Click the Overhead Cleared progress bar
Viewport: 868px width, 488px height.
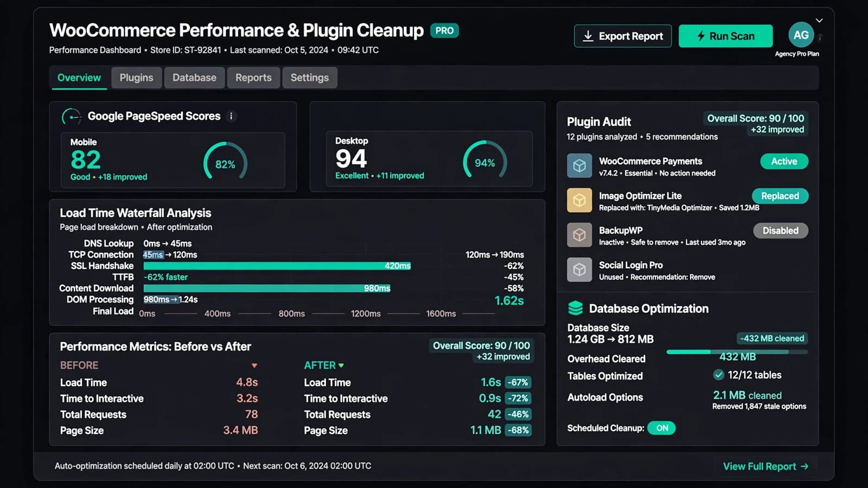click(737, 352)
